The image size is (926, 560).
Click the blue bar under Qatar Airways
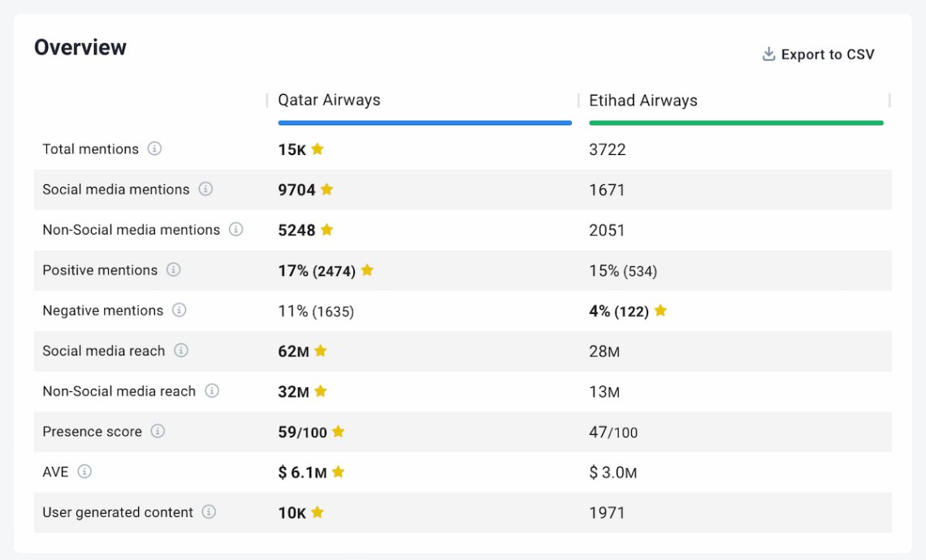pyautogui.click(x=424, y=122)
